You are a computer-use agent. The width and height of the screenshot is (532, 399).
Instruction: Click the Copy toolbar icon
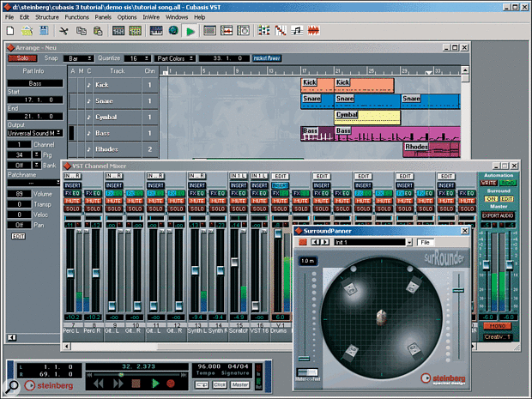click(x=82, y=31)
